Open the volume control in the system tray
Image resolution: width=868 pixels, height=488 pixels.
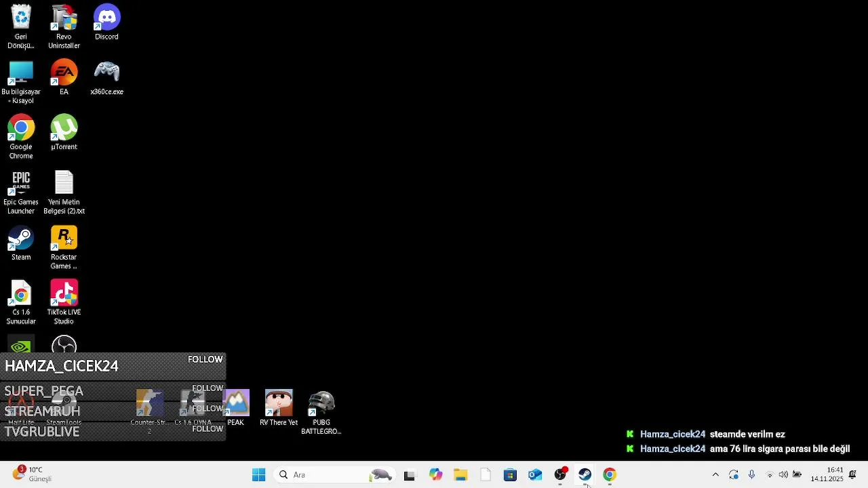point(783,475)
